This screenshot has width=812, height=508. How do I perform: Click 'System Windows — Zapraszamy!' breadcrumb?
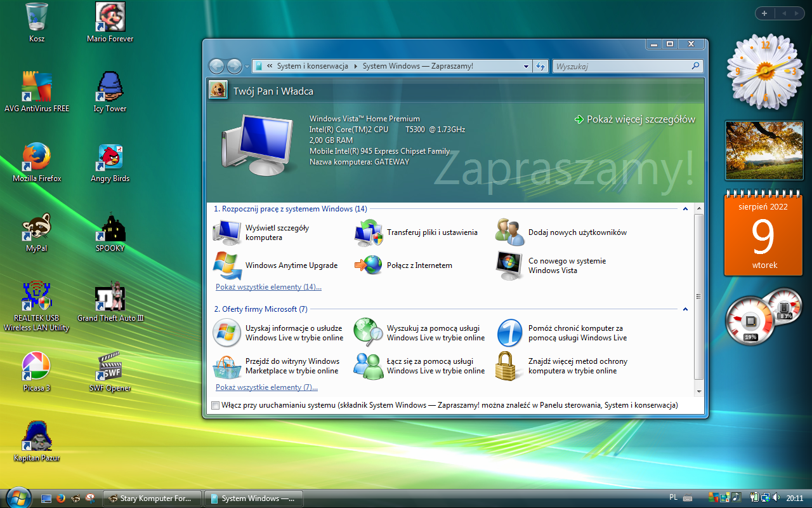click(x=417, y=66)
